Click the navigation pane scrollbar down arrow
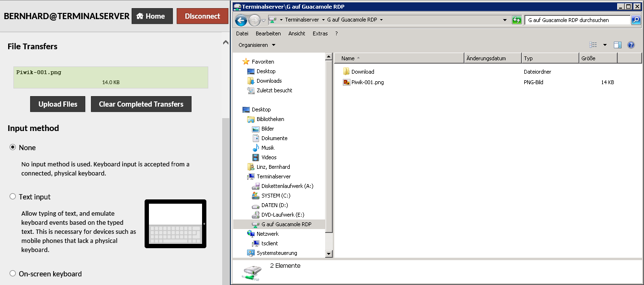This screenshot has width=644, height=285. click(x=328, y=253)
